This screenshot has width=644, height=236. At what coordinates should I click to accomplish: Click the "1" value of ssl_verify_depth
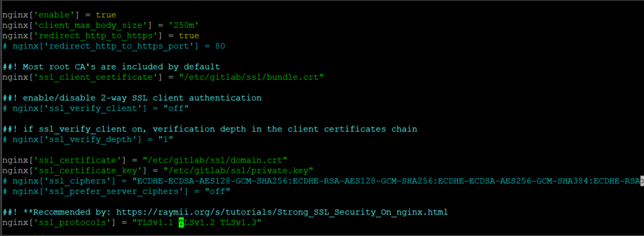tap(165, 139)
